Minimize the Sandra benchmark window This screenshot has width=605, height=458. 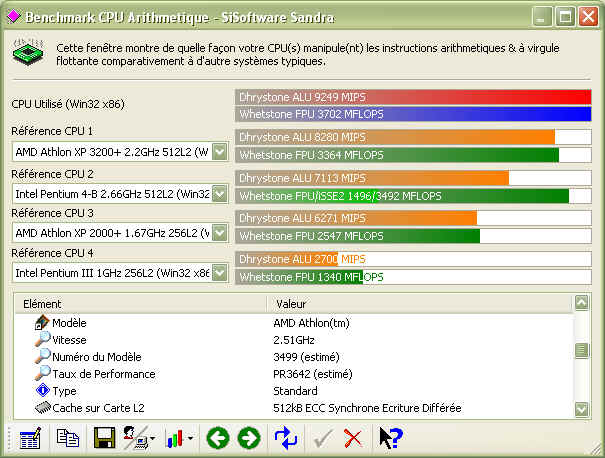541,17
